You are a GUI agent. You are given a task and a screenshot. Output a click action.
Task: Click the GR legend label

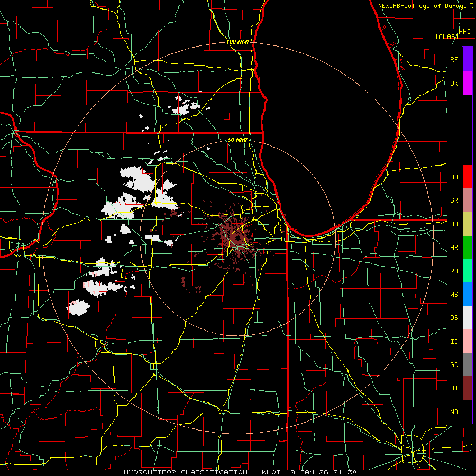tap(454, 200)
